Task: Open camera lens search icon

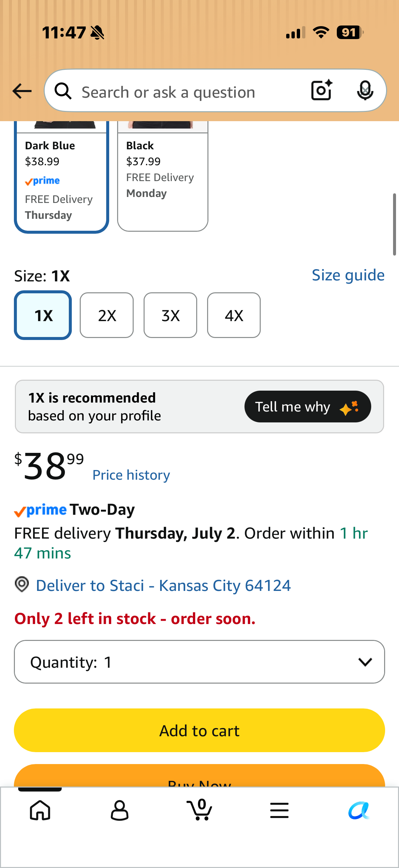Action: (322, 90)
